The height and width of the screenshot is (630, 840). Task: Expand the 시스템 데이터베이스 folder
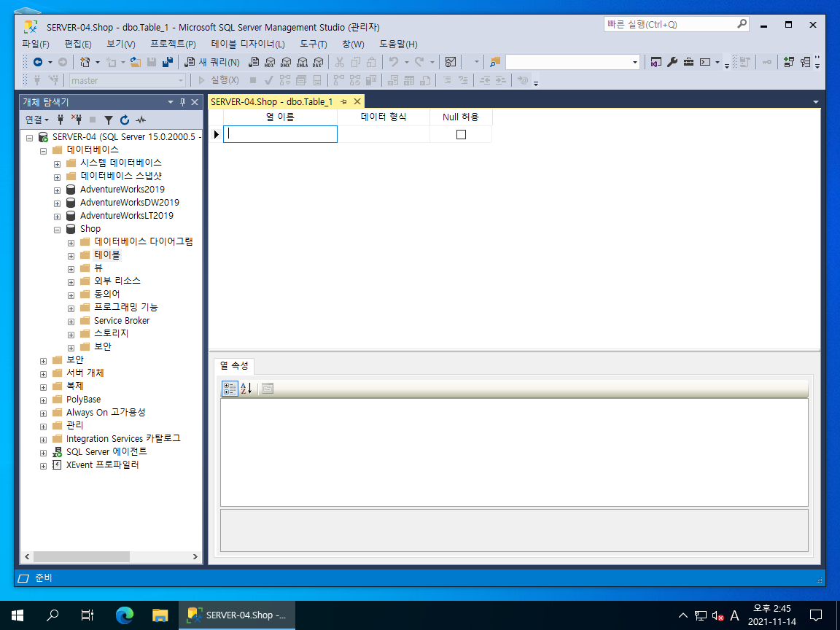pos(58,164)
